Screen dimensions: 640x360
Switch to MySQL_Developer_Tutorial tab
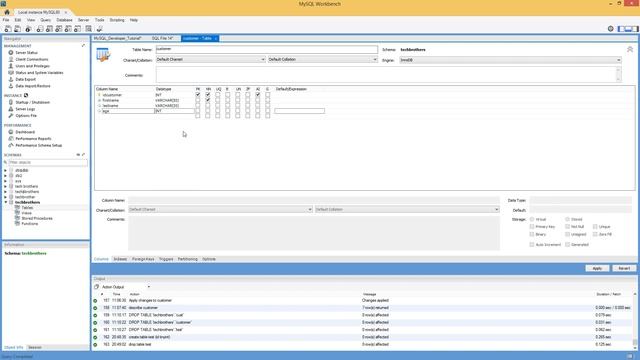point(118,38)
